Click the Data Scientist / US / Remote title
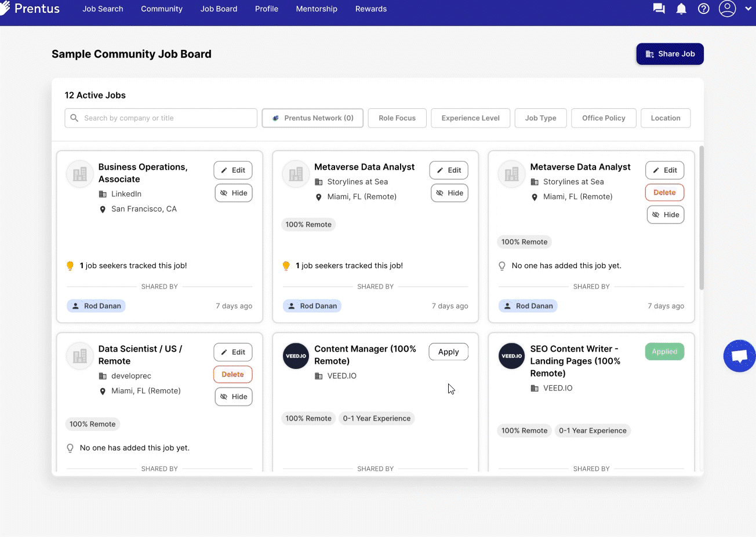756x537 pixels. tap(140, 355)
